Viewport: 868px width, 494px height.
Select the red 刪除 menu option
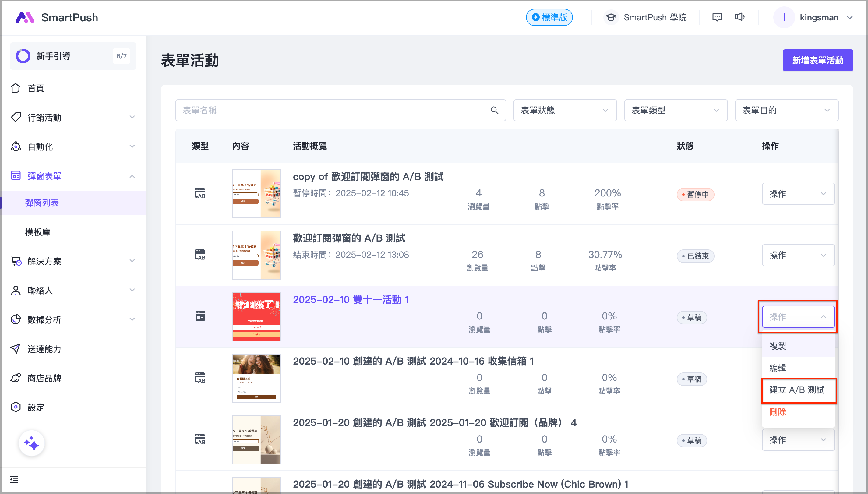click(778, 412)
